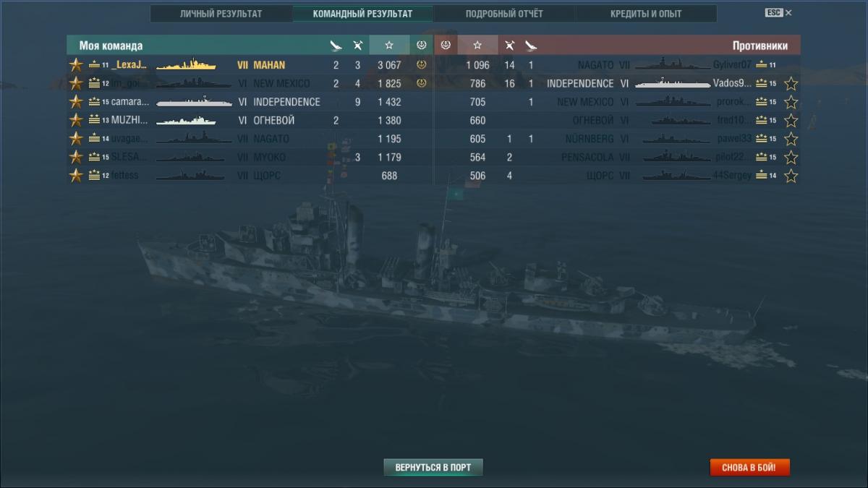Image resolution: width=868 pixels, height=488 pixels.
Task: Toggle the outline star next to Vados9 player
Action: (x=791, y=84)
